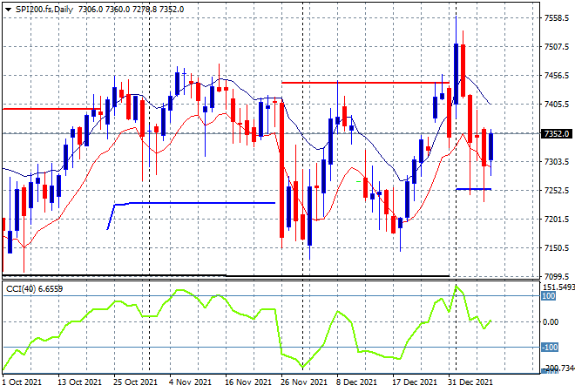Select the 7201.5 price axis label

[557, 219]
